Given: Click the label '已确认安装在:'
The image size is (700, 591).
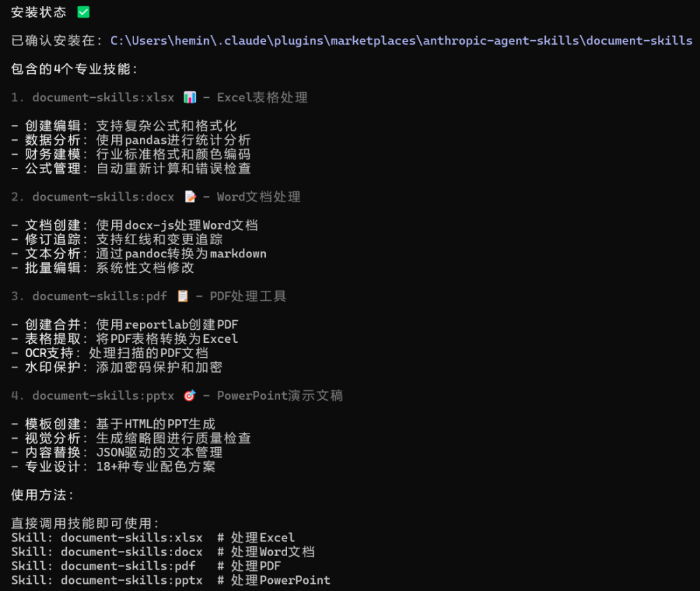Looking at the screenshot, I should click(56, 41).
